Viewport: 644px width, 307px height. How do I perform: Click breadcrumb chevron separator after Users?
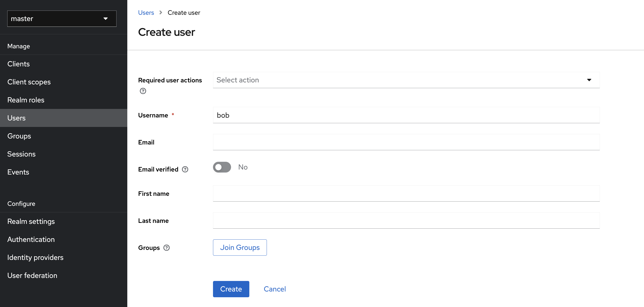[x=161, y=13]
